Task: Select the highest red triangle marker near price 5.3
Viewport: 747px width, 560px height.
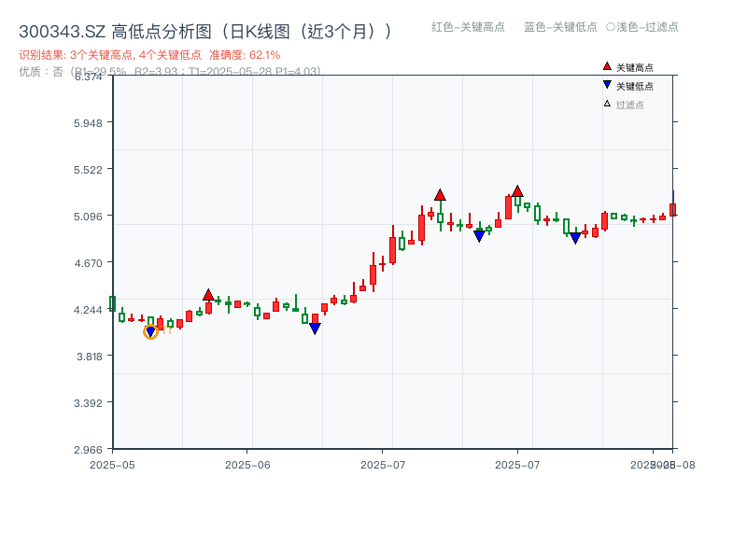Action: pyautogui.click(x=517, y=191)
